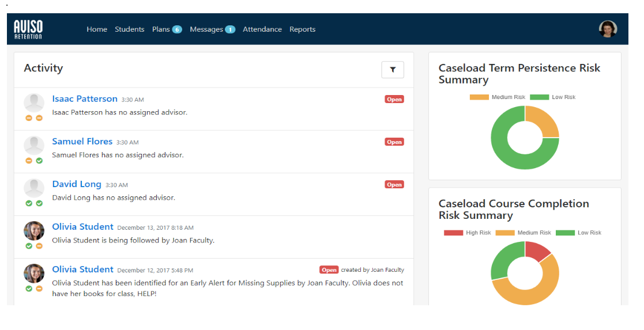Click second orange risk icon under Isaac Patterson
The width and height of the screenshot is (644, 330).
click(x=39, y=118)
